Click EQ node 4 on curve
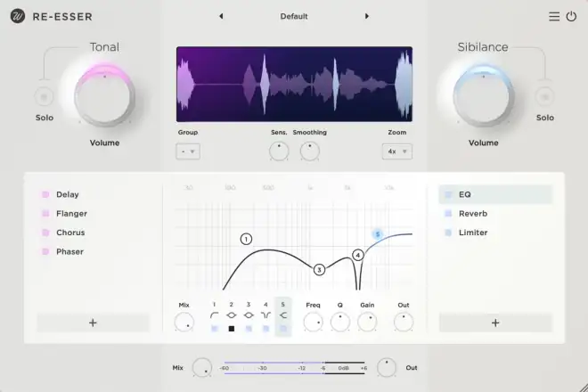Image resolution: width=588 pixels, height=392 pixels. [x=358, y=255]
